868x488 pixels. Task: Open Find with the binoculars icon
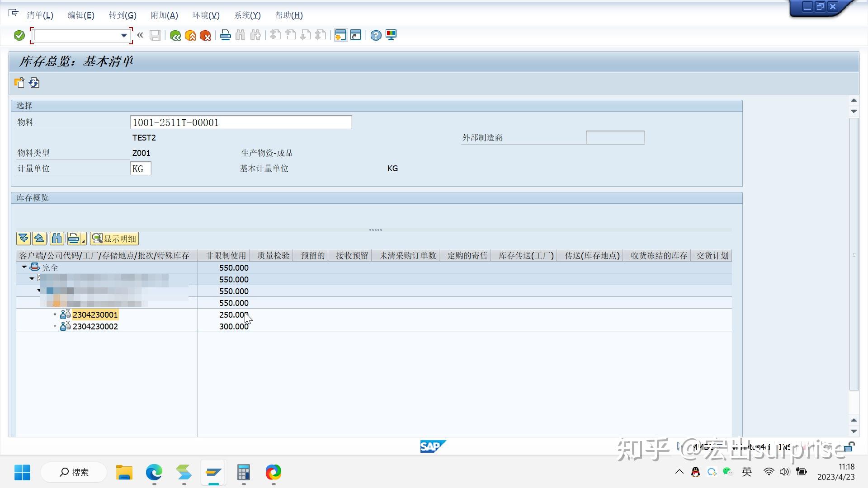coord(240,35)
